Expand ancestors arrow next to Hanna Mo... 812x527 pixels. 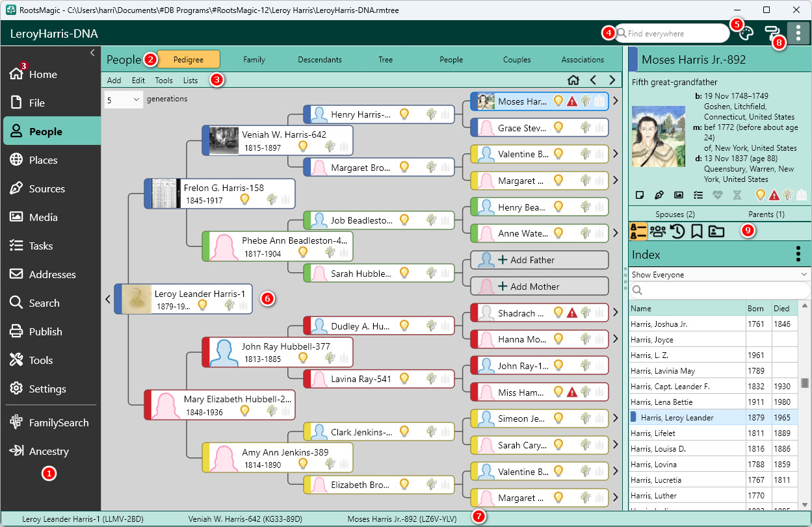(615, 339)
